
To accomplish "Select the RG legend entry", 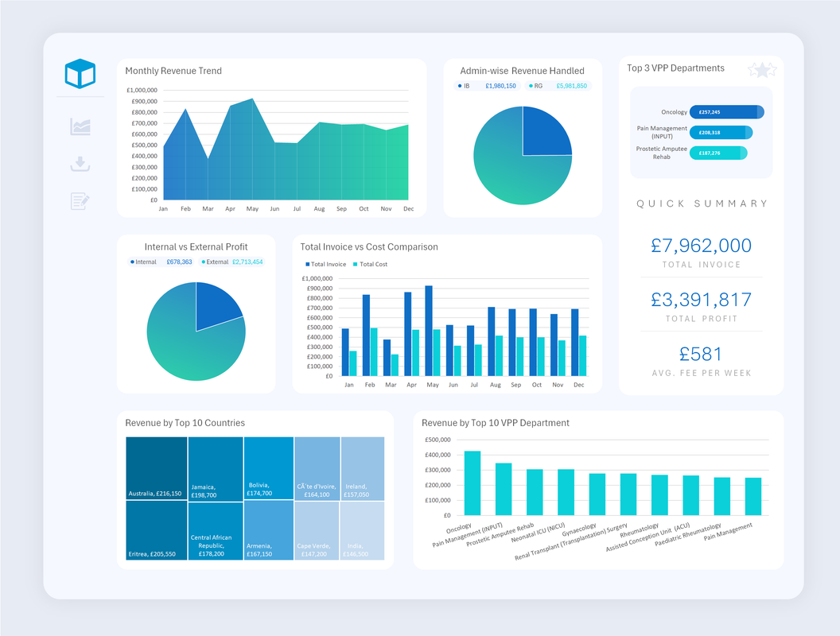I will 558,86.
